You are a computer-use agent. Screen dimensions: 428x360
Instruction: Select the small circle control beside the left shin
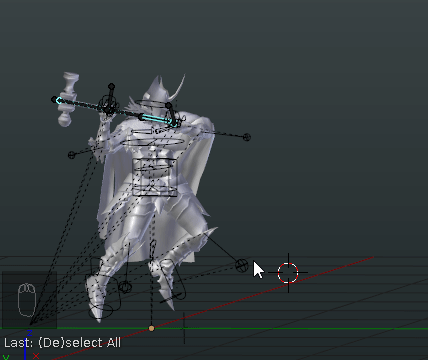pos(125,287)
